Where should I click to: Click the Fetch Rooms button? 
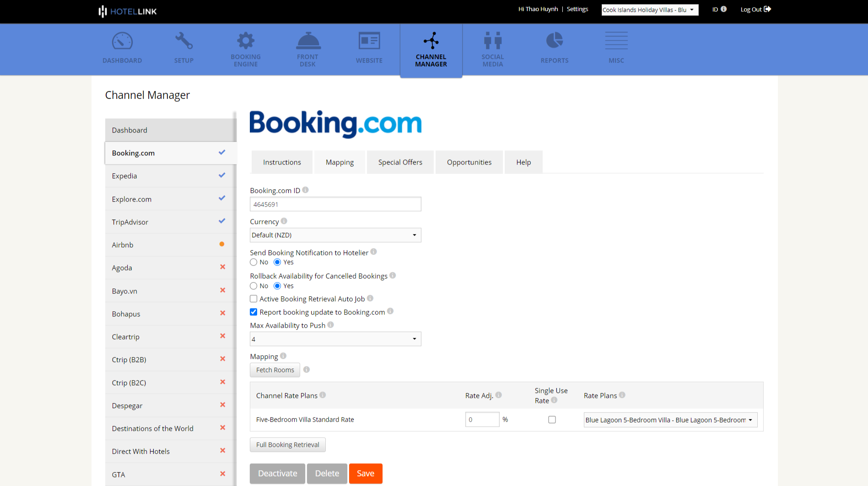point(275,370)
